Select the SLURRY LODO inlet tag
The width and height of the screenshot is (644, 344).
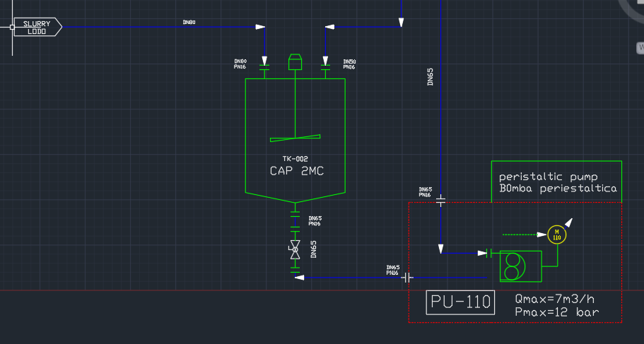(x=37, y=27)
